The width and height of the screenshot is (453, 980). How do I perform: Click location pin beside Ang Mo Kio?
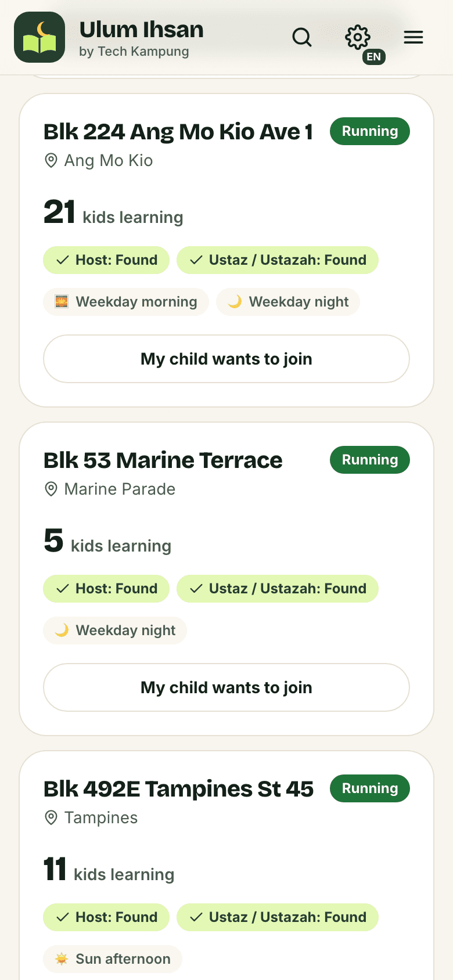pos(51,161)
